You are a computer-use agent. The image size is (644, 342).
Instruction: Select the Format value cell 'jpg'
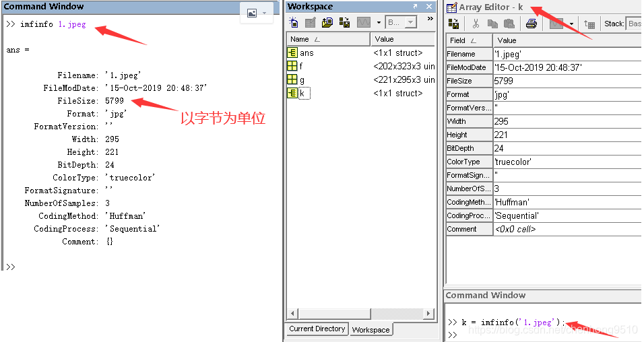(x=567, y=94)
